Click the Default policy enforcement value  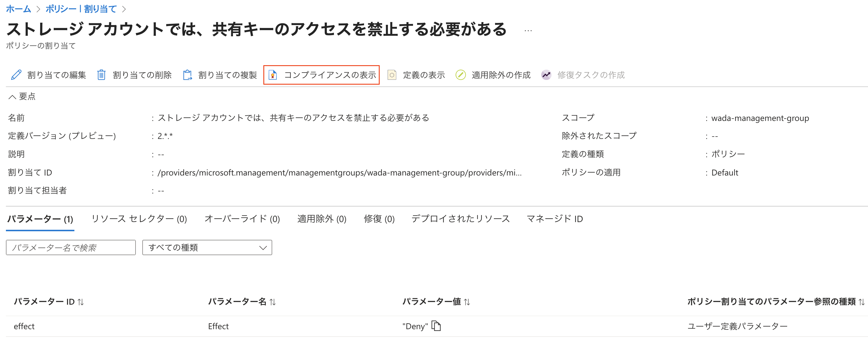pos(725,173)
